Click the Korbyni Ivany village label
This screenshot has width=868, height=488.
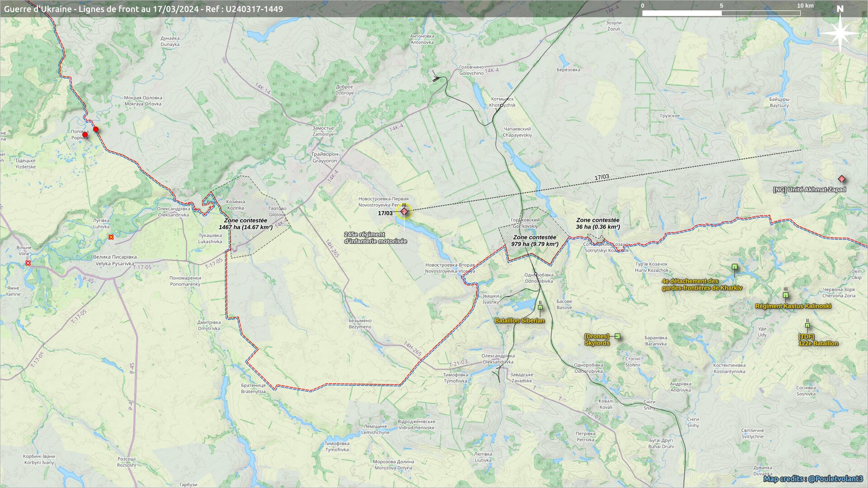click(x=39, y=459)
